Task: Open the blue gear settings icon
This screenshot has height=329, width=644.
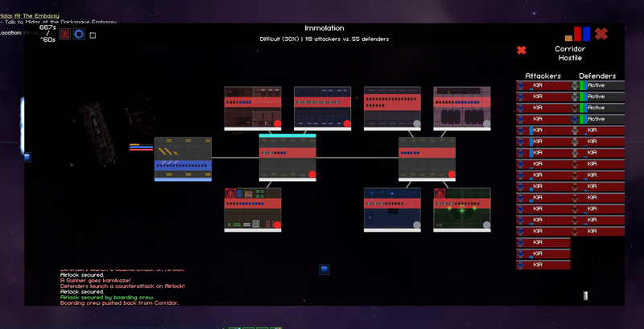Action: (79, 34)
